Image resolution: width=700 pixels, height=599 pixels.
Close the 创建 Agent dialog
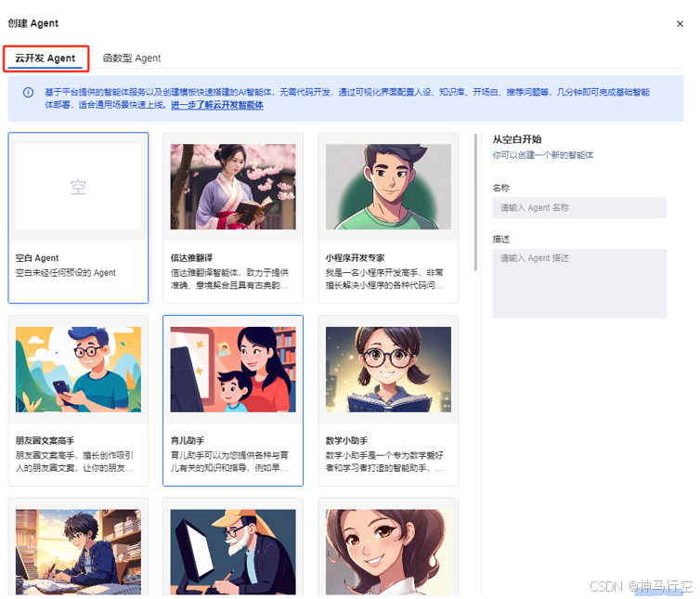(680, 23)
